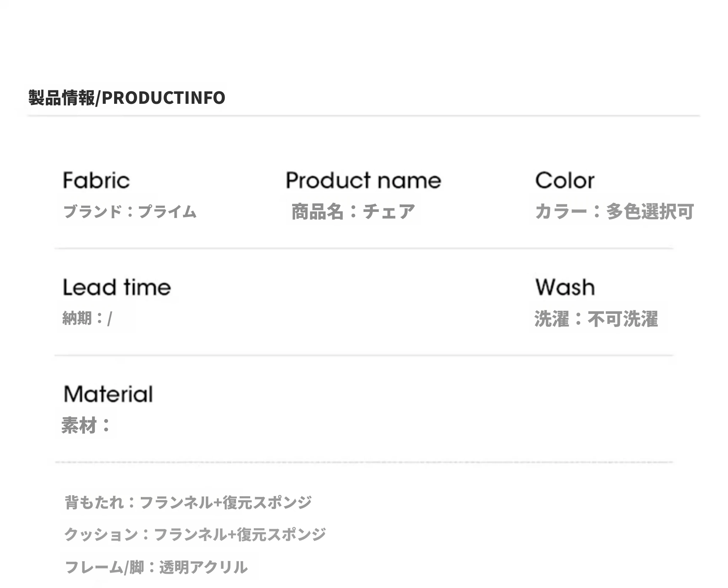Select the ブランド:プライム text
This screenshot has width=728, height=588.
point(129,212)
